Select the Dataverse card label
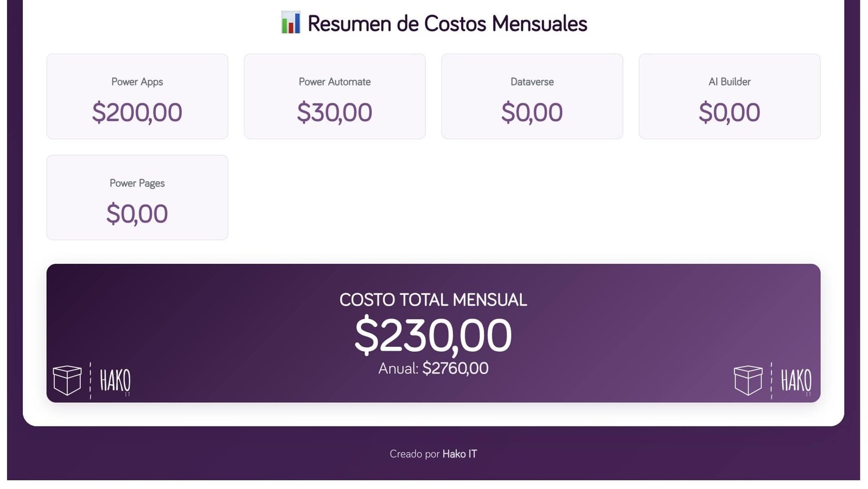This screenshot has height=489, width=868. point(532,82)
